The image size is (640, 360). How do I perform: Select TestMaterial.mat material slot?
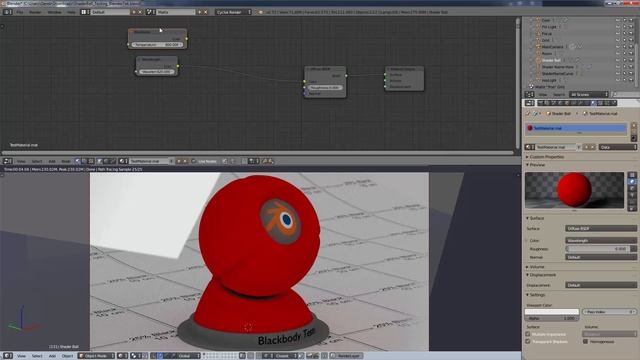(x=576, y=128)
